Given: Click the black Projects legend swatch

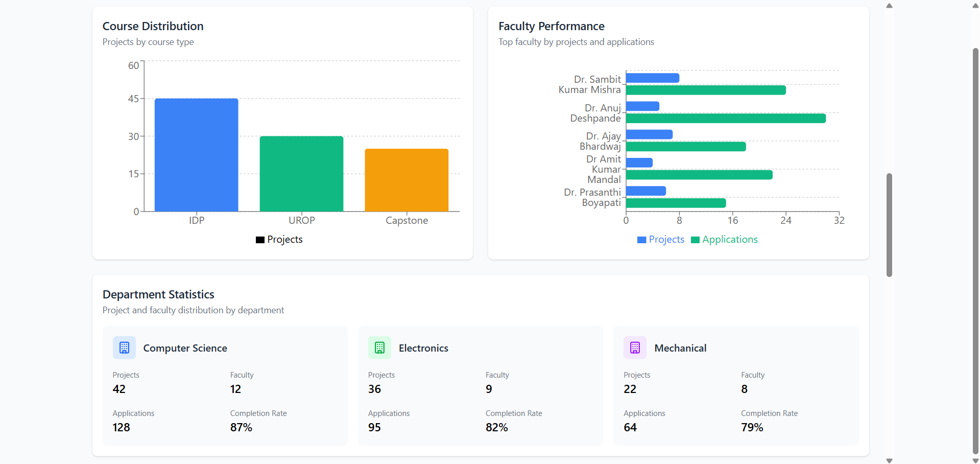Looking at the screenshot, I should point(260,240).
